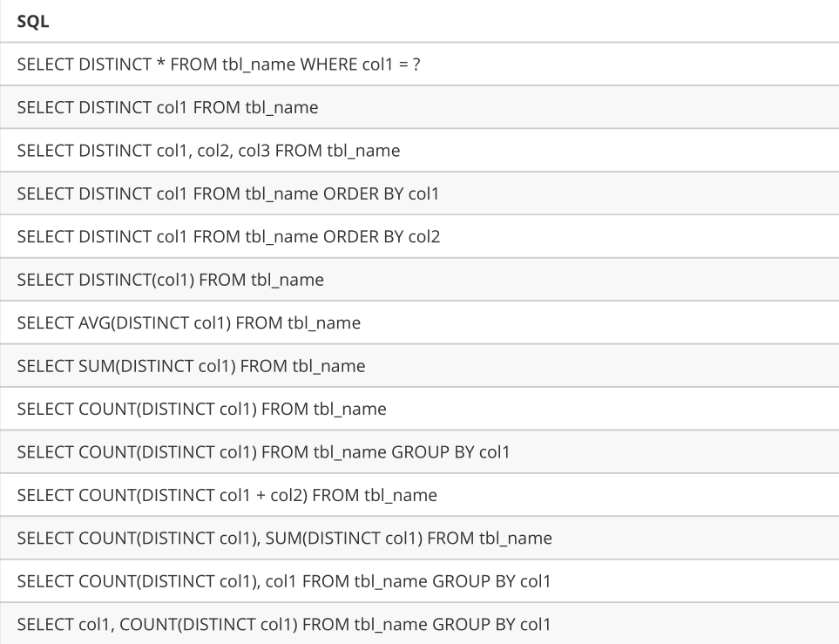Click the SQL column header
The height and width of the screenshot is (644, 839).
click(x=32, y=22)
